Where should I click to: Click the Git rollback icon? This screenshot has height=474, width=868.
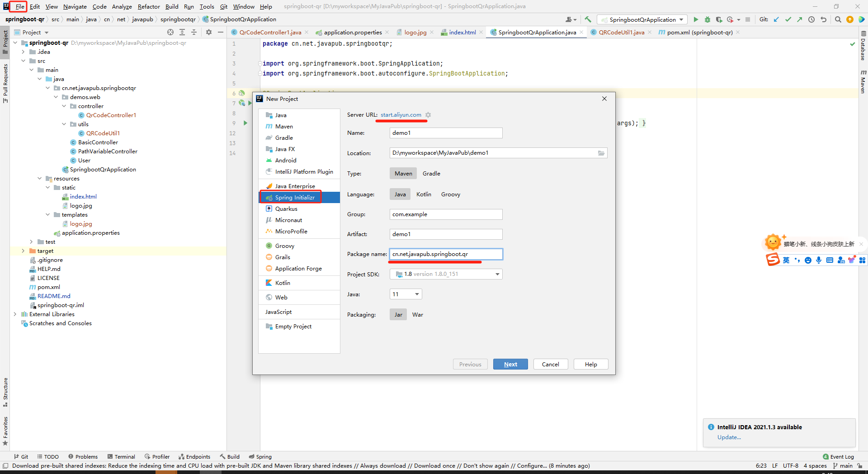[823, 19]
